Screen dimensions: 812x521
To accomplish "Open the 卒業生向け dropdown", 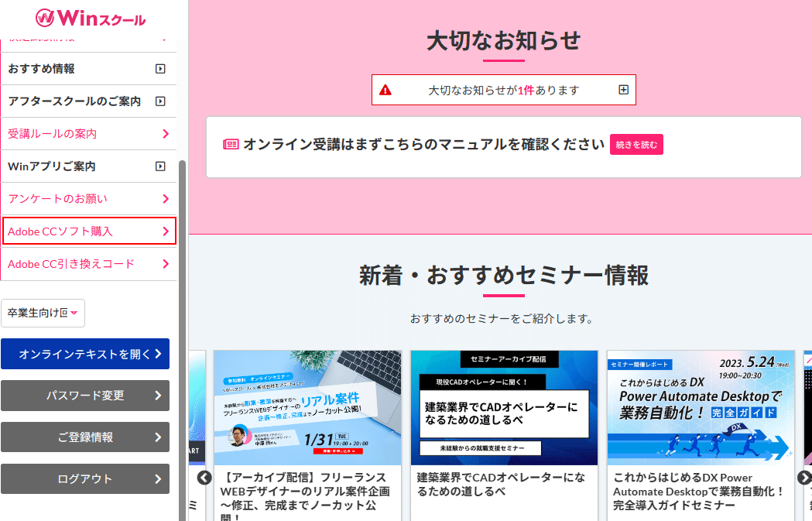I will (x=75, y=313).
